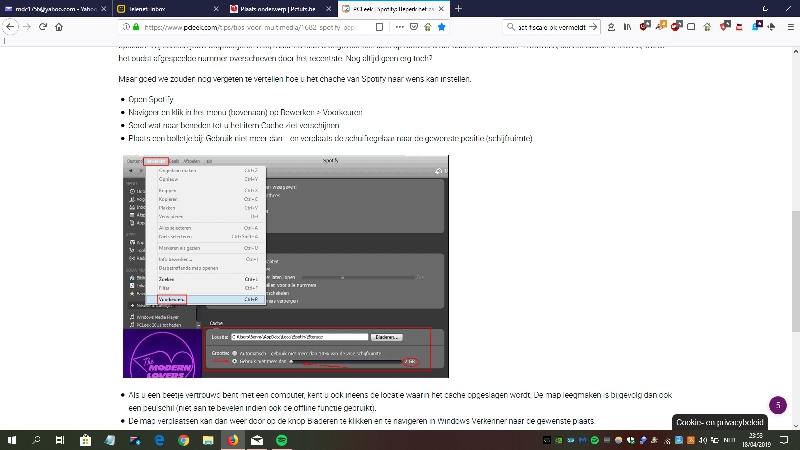Open the Firefox home page
Screen dimensions: 800x450
click(59, 27)
